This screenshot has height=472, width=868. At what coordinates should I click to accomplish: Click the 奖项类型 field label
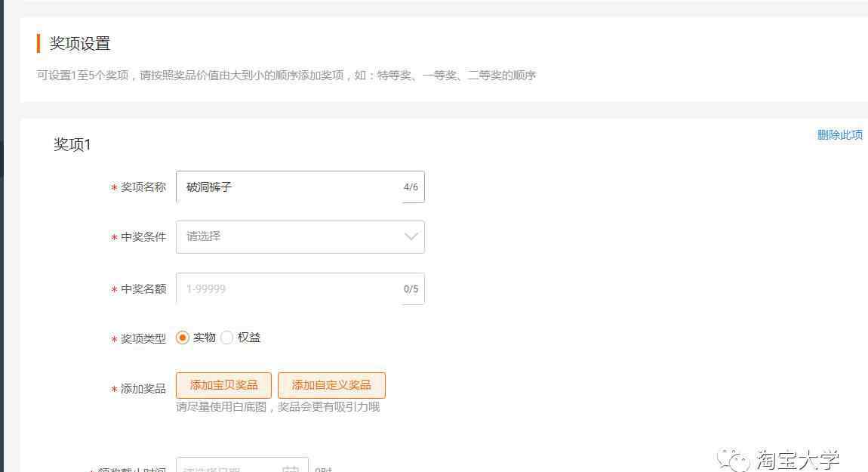pos(143,338)
